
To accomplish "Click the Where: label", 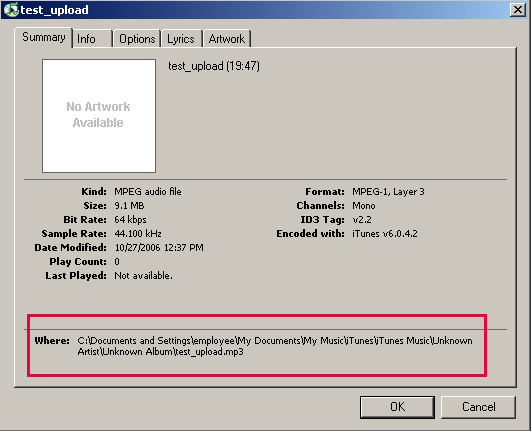I will click(x=52, y=341).
